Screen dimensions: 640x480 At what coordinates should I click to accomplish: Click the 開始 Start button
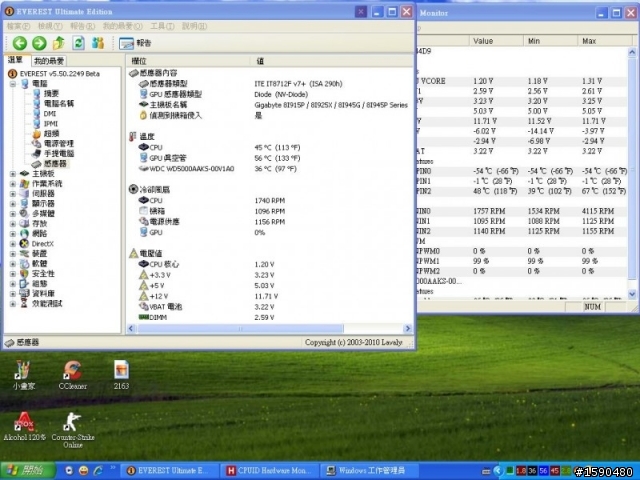[x=28, y=471]
